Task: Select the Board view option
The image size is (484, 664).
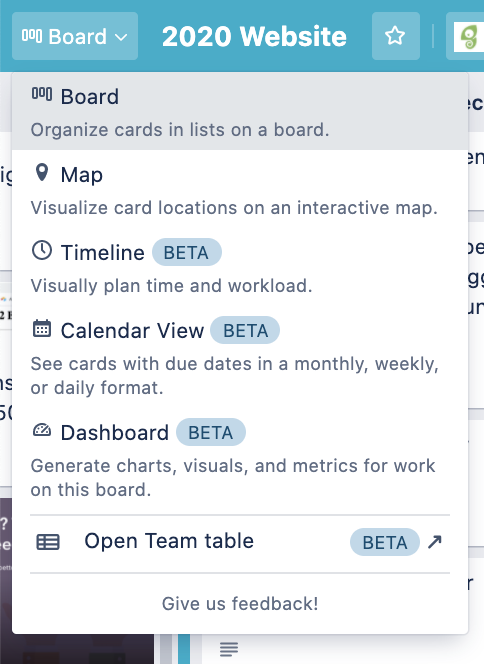Action: tap(240, 111)
